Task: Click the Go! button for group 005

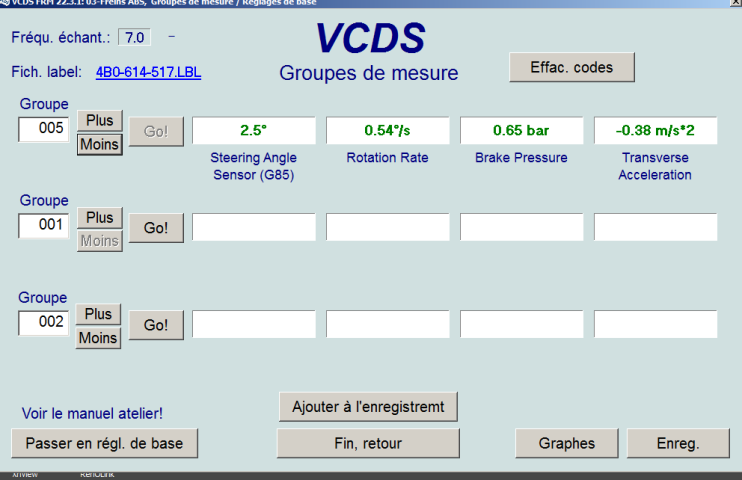Action: pyautogui.click(x=156, y=132)
